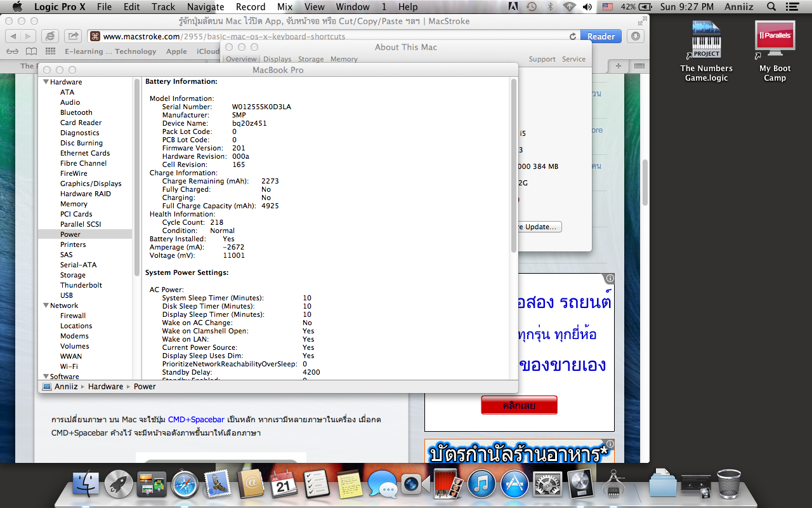Image resolution: width=812 pixels, height=508 pixels.
Task: Open the Trash in the Dock
Action: click(x=729, y=485)
